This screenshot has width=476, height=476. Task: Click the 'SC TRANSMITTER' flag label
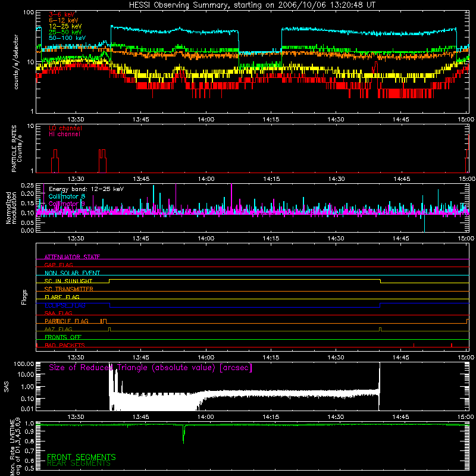pyautogui.click(x=69, y=289)
